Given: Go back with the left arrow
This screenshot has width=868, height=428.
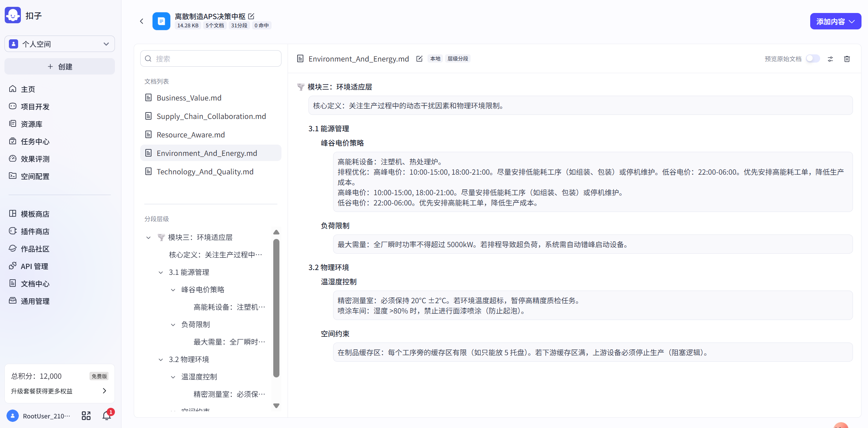Looking at the screenshot, I should [x=142, y=21].
